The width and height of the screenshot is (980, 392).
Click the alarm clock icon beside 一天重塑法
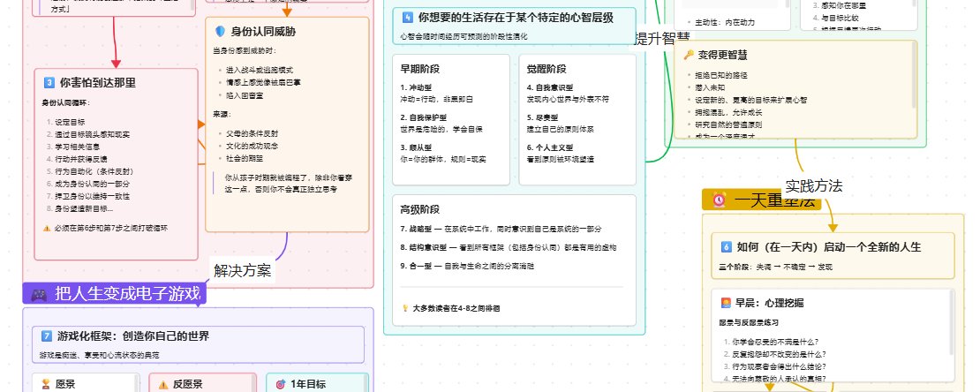(x=720, y=200)
